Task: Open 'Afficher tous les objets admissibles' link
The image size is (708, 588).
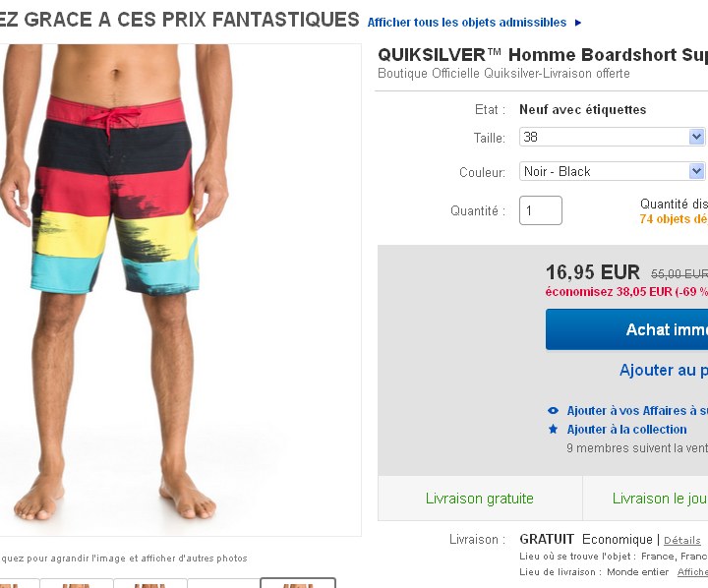Action: (x=467, y=23)
